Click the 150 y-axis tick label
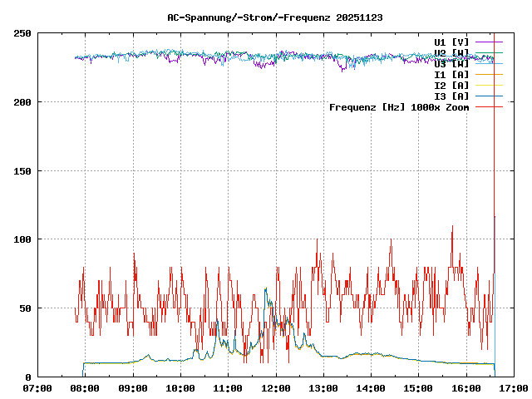The width and height of the screenshot is (532, 399). pos(22,171)
